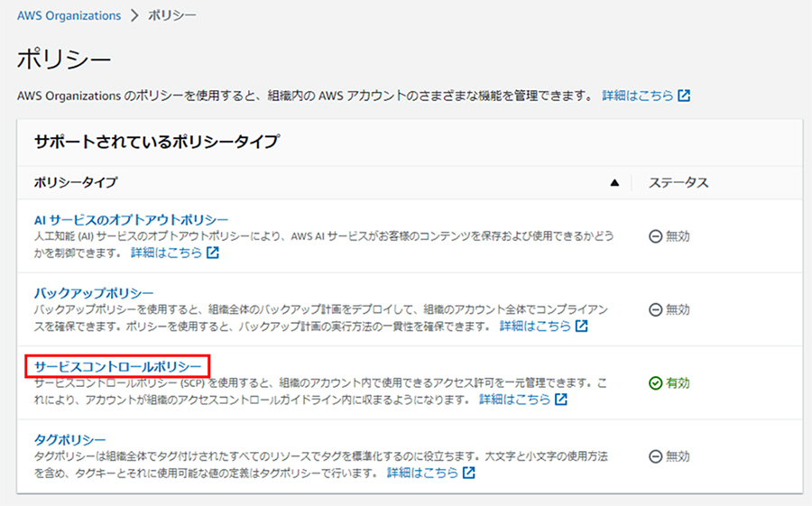Viewport: 812px width, 506px height.
Task: Click the 無効 status text for tag policy
Action: tap(678, 456)
